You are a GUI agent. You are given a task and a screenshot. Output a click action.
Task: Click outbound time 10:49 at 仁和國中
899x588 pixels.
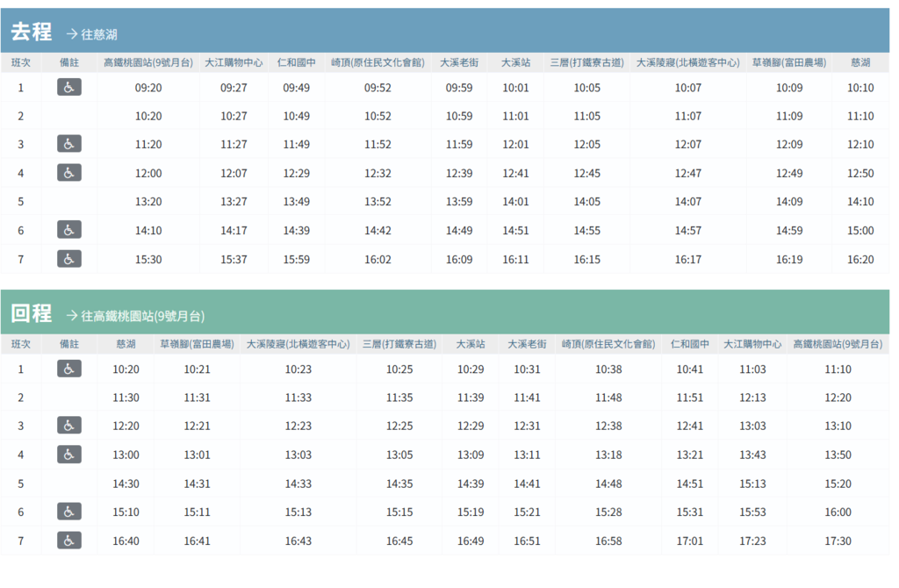297,116
